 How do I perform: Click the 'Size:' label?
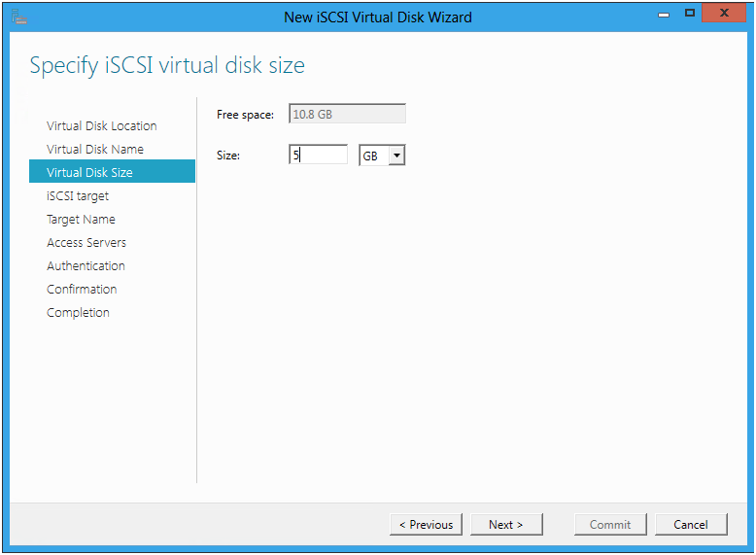coord(228,156)
